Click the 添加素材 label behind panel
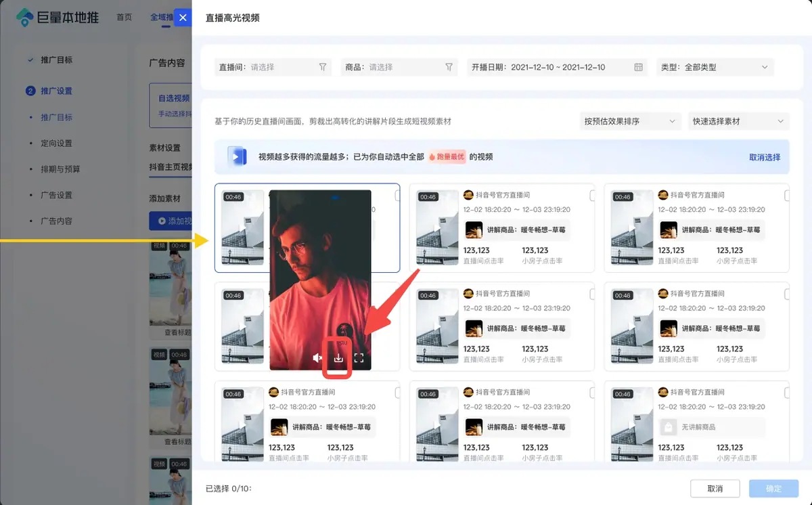Screen dimensions: 812x505 (164, 198)
